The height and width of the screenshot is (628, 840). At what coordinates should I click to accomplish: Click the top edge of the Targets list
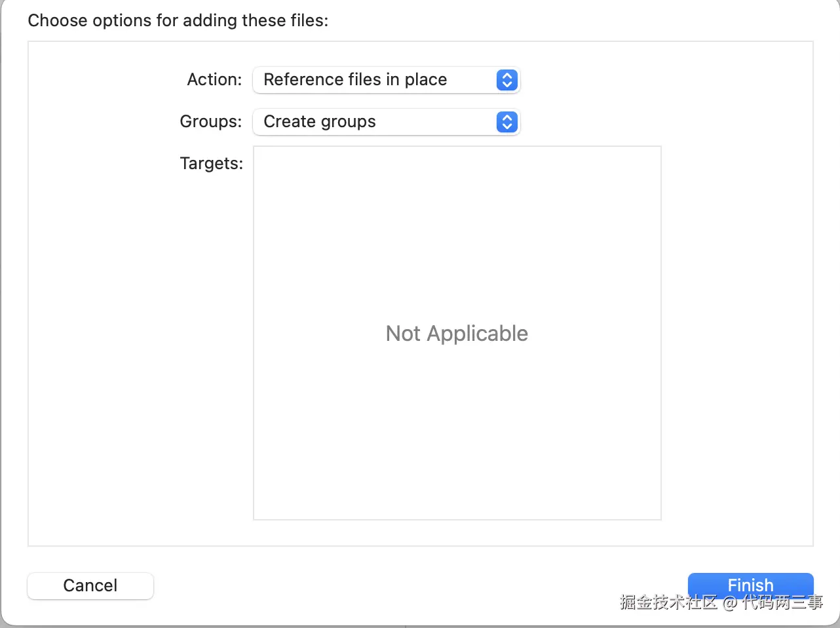[457, 148]
